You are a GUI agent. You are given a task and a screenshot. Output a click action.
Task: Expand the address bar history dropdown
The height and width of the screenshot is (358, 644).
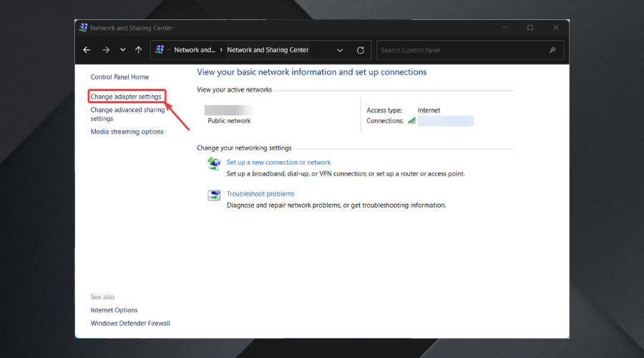tap(340, 50)
